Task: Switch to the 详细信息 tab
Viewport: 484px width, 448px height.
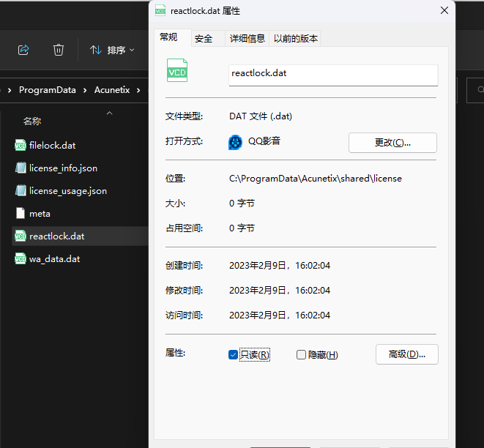Action: point(247,39)
